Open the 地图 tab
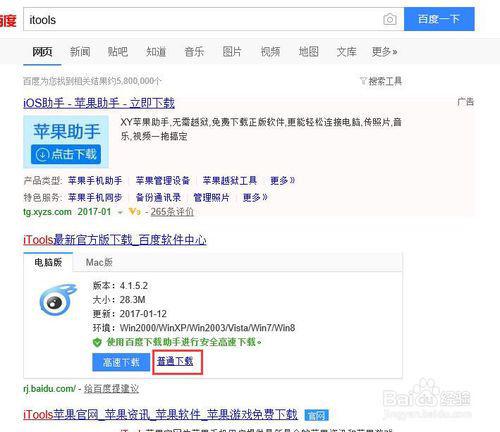Image resolution: width=500 pixels, height=432 pixels. pyautogui.click(x=309, y=52)
